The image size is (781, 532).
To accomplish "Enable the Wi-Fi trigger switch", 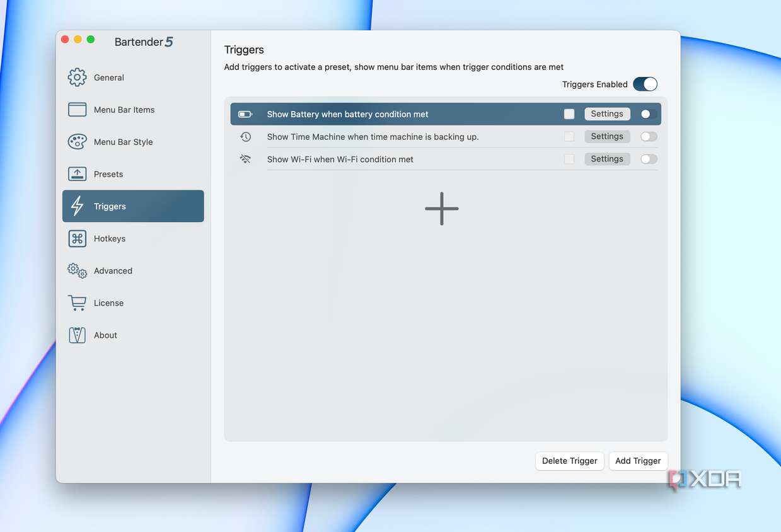I will 649,159.
